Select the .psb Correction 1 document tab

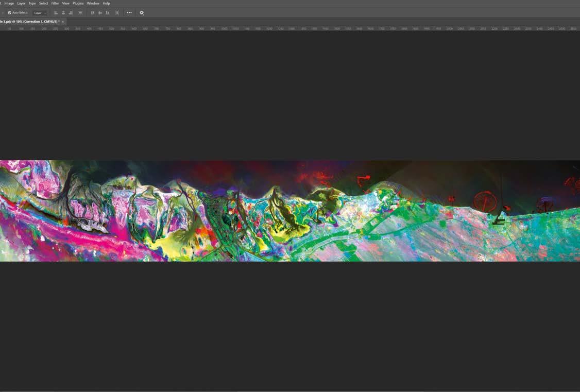click(x=30, y=22)
